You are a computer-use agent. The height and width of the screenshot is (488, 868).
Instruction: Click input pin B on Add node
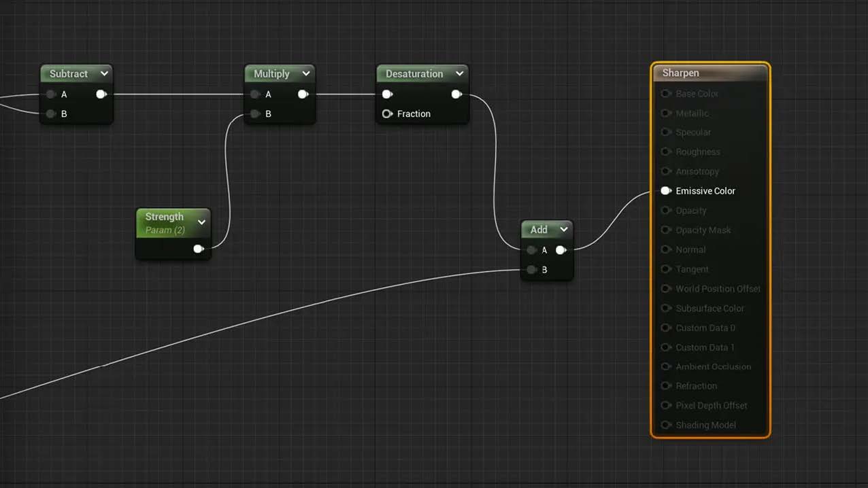tap(532, 270)
